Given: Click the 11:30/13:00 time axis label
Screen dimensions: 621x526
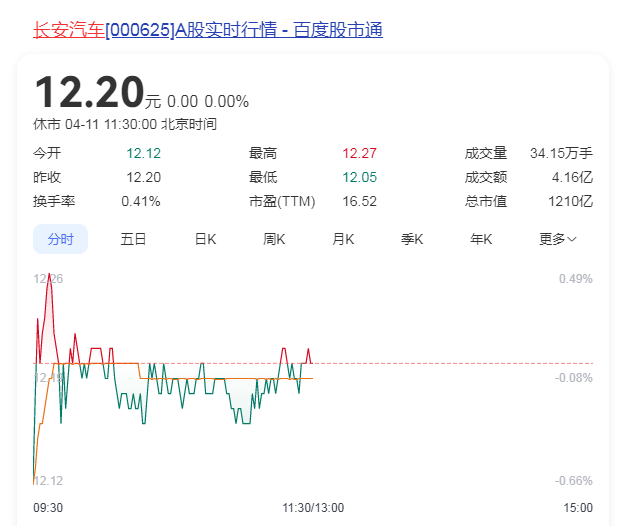Looking at the screenshot, I should coord(313,508).
